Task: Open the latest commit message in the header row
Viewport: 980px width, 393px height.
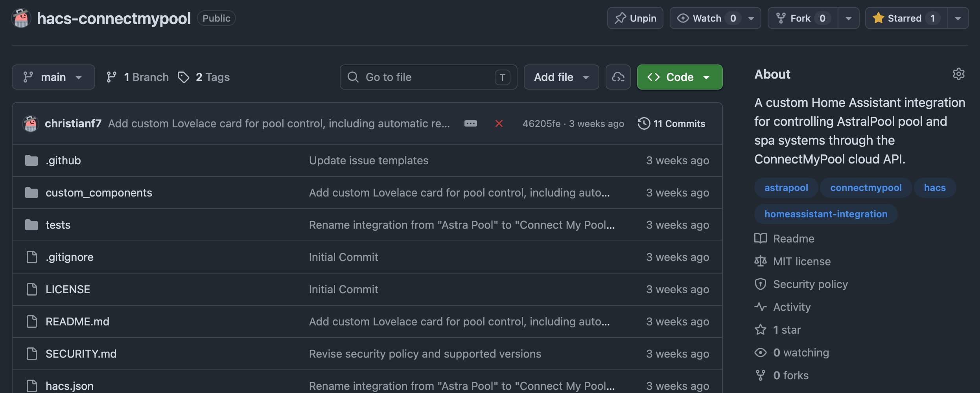Action: 279,123
